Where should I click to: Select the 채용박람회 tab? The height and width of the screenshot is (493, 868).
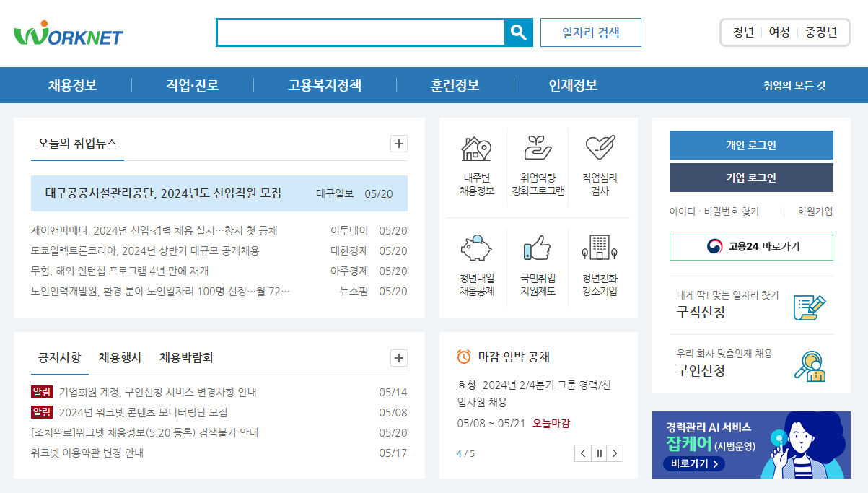(x=188, y=357)
